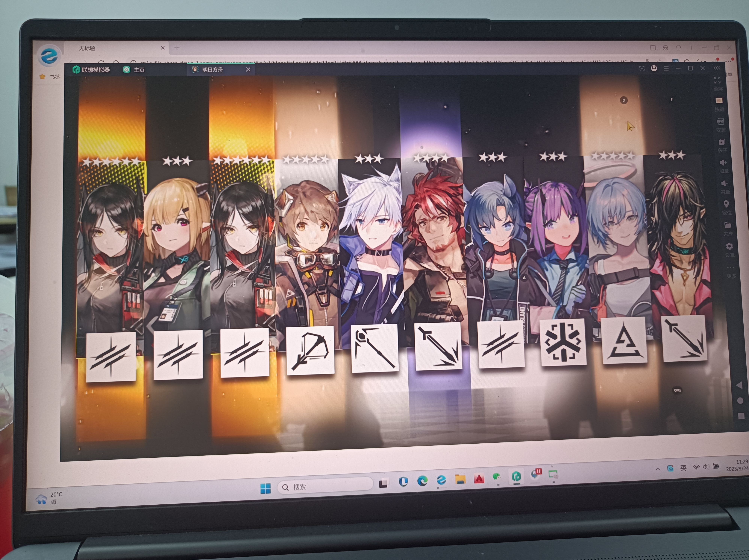This screenshot has width=749, height=560.
Task: Click the Android back triangle button
Action: [x=739, y=385]
